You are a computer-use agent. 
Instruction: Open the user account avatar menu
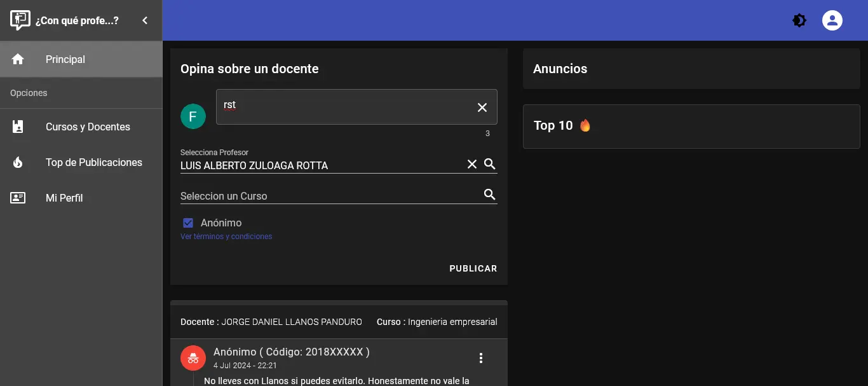click(x=832, y=20)
